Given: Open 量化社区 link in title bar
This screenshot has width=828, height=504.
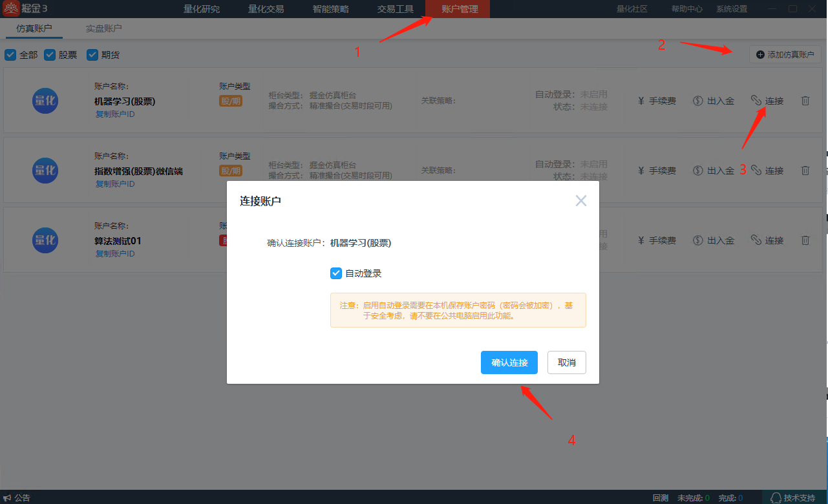Looking at the screenshot, I should coord(632,9).
